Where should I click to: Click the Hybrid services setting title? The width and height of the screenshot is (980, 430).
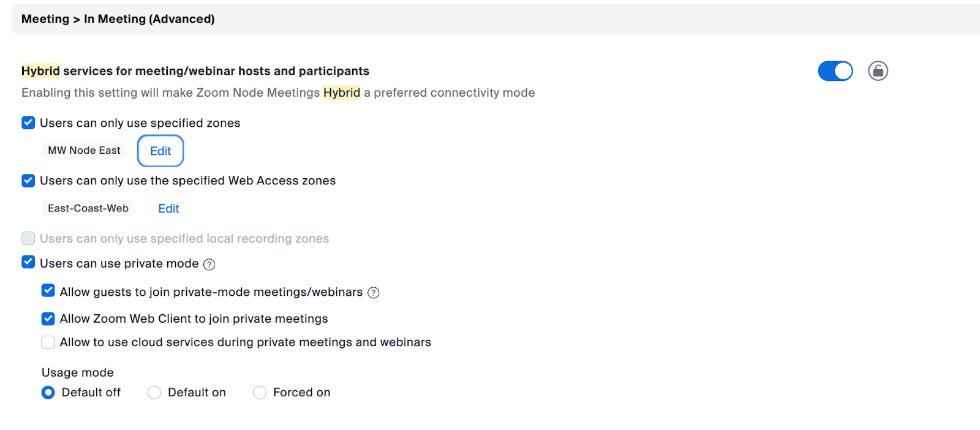click(x=195, y=71)
